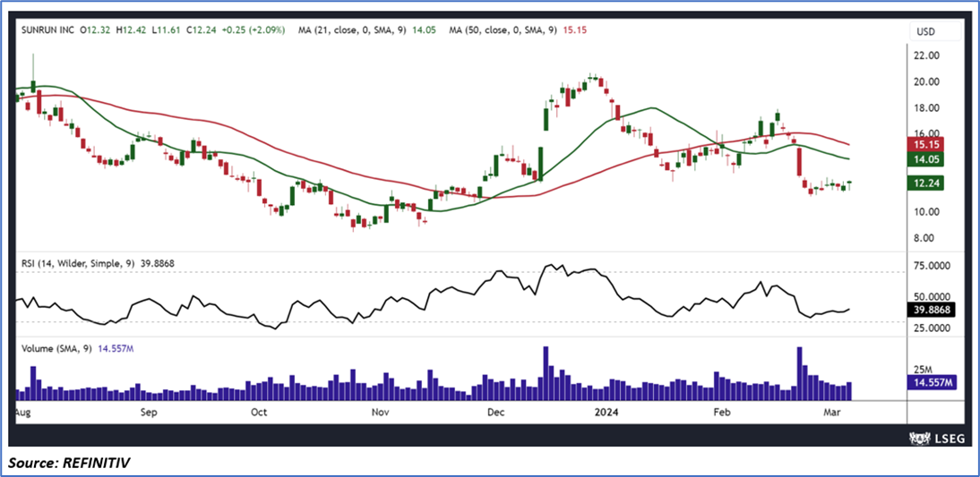Click the black 39.8868 RSI value tag

932,309
